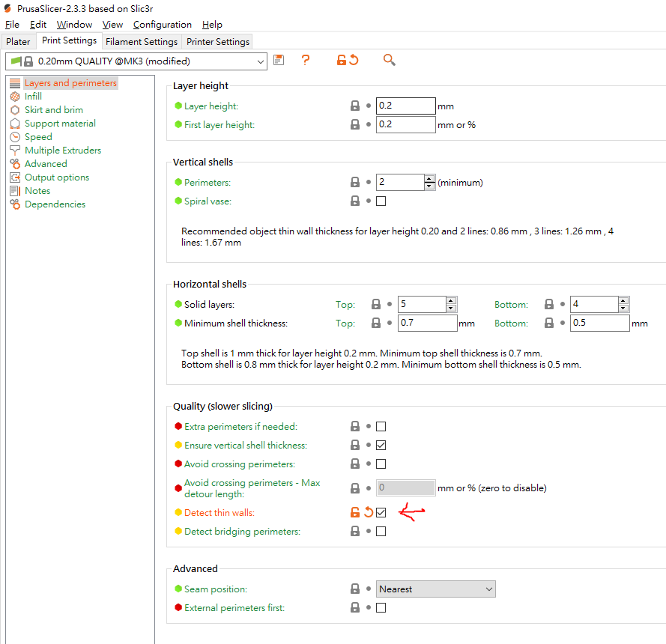
Task: Decrease Top solid layers with down arrow
Action: click(451, 308)
